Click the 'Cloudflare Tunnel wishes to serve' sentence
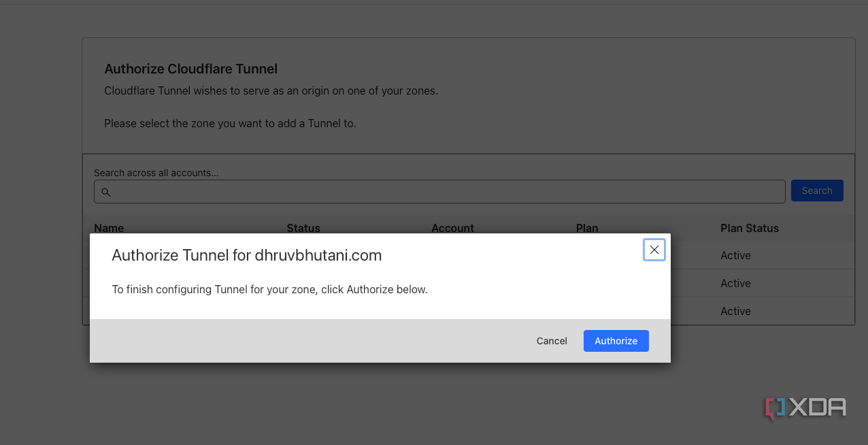 (271, 90)
